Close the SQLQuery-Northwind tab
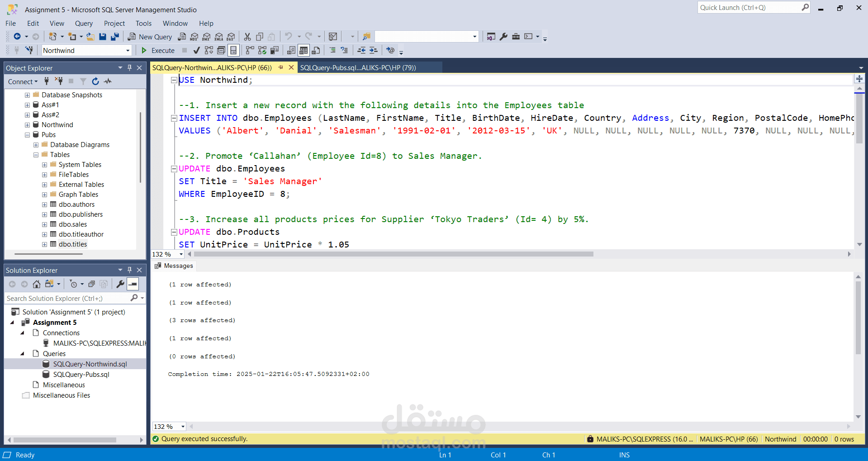This screenshot has width=868, height=461. pyautogui.click(x=291, y=67)
